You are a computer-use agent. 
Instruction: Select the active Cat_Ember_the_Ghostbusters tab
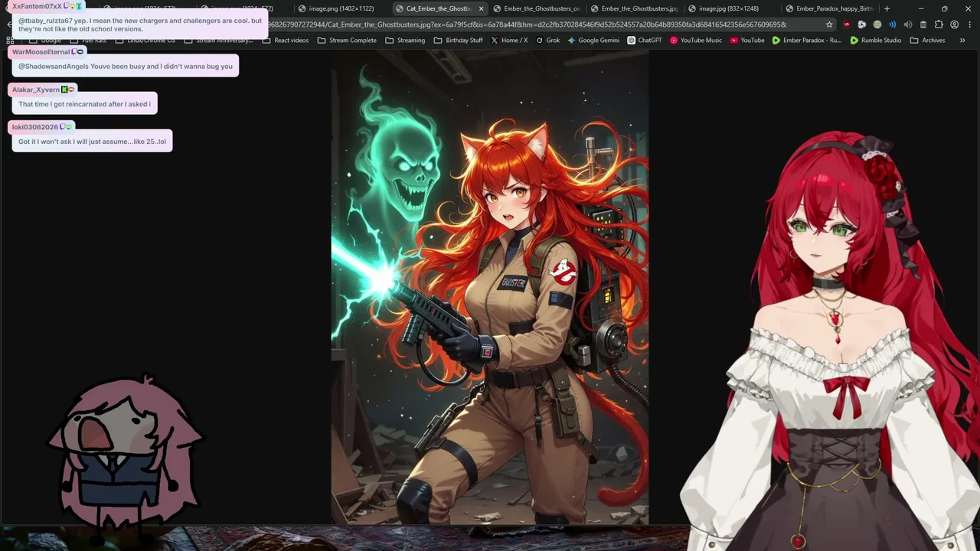(x=439, y=8)
